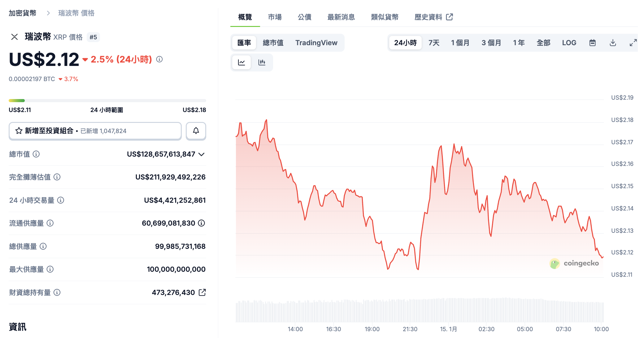This screenshot has height=338, width=644.
Task: Switch chart to 總市值 mode
Action: click(273, 43)
